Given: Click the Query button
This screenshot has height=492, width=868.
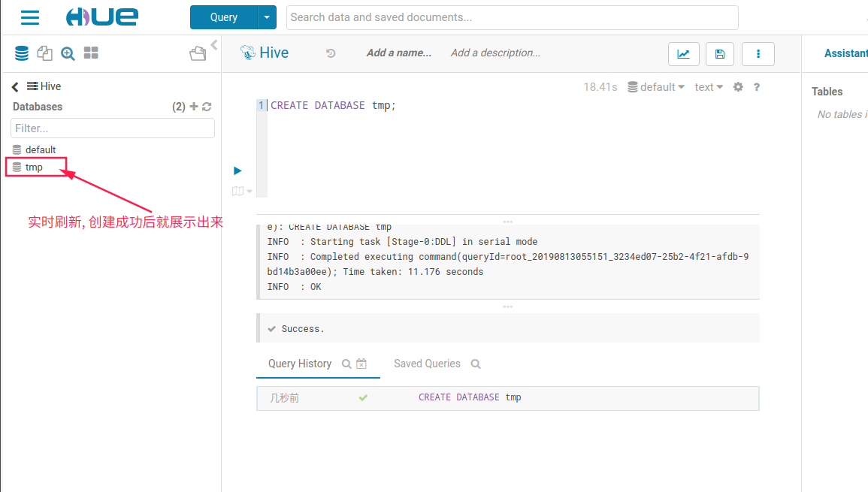Looking at the screenshot, I should click(224, 17).
